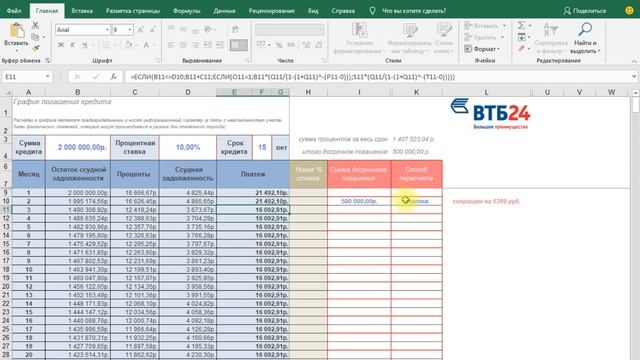Open the font color A swatch

[146, 45]
